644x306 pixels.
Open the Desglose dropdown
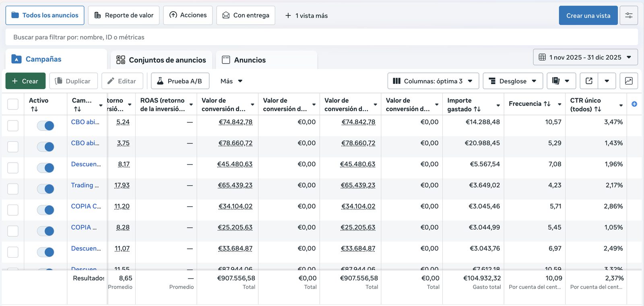coord(513,81)
